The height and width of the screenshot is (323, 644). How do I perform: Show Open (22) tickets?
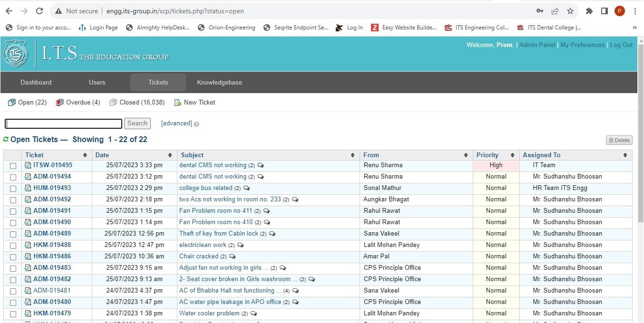click(x=27, y=102)
